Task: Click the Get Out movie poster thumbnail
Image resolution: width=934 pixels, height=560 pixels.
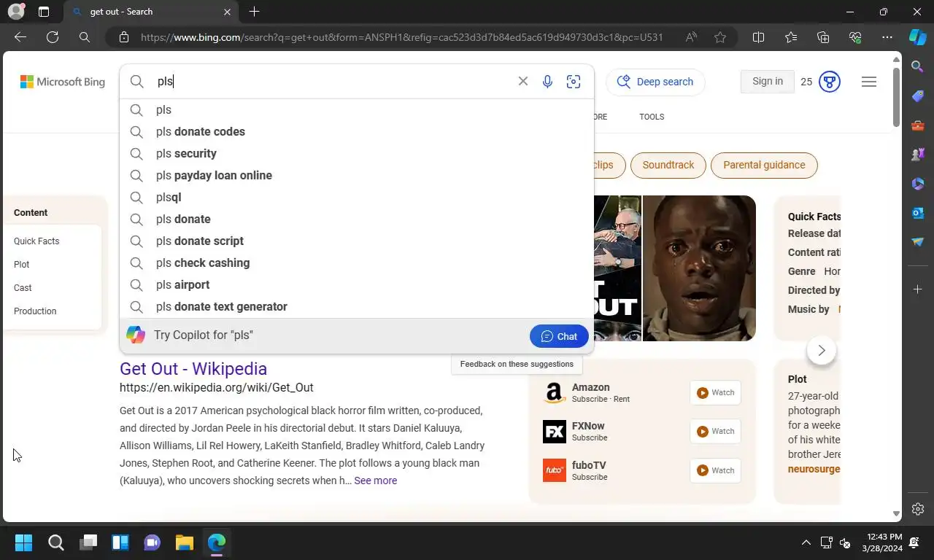Action: [618, 268]
